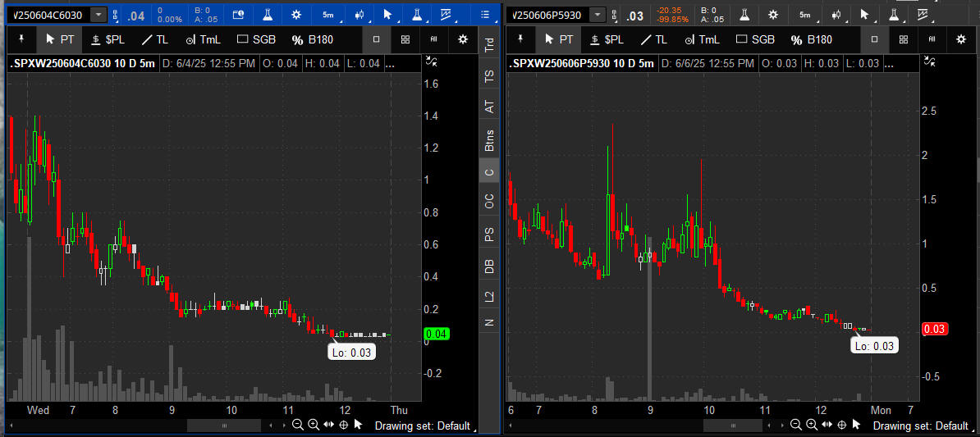Expand Drawing set: Default menu on left chart
Viewport: 980px width, 437px height.
point(423,426)
